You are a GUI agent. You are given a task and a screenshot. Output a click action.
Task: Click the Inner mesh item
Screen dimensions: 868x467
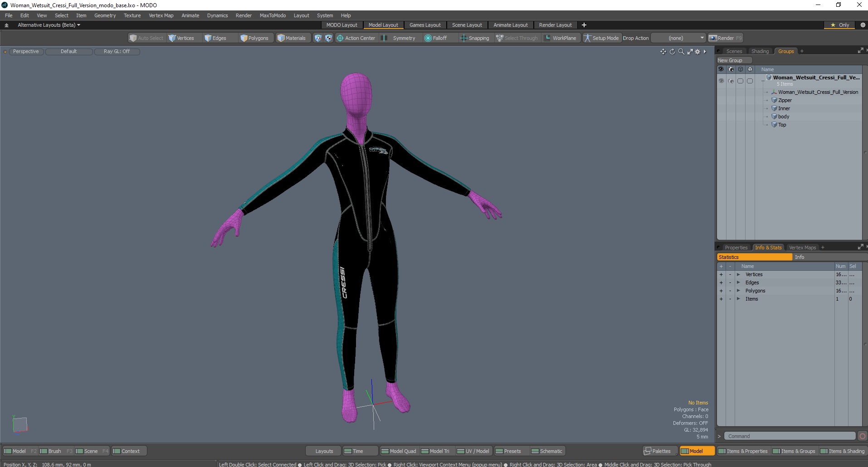tap(784, 108)
